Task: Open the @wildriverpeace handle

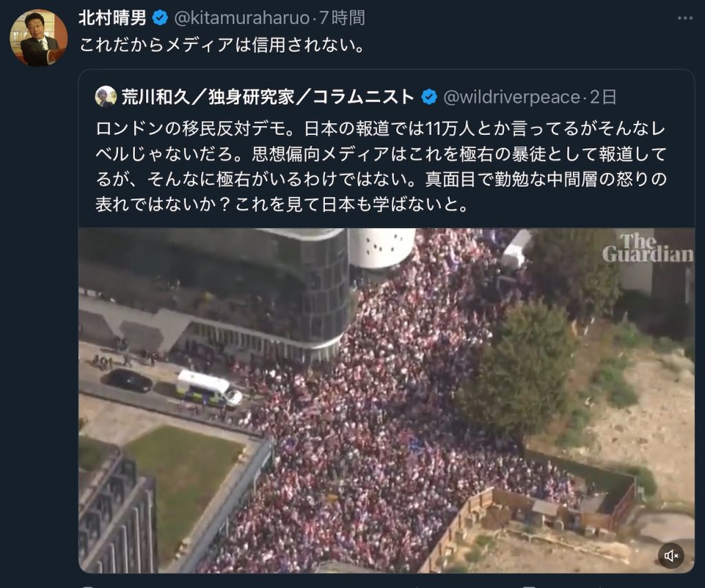Action: 512,96
